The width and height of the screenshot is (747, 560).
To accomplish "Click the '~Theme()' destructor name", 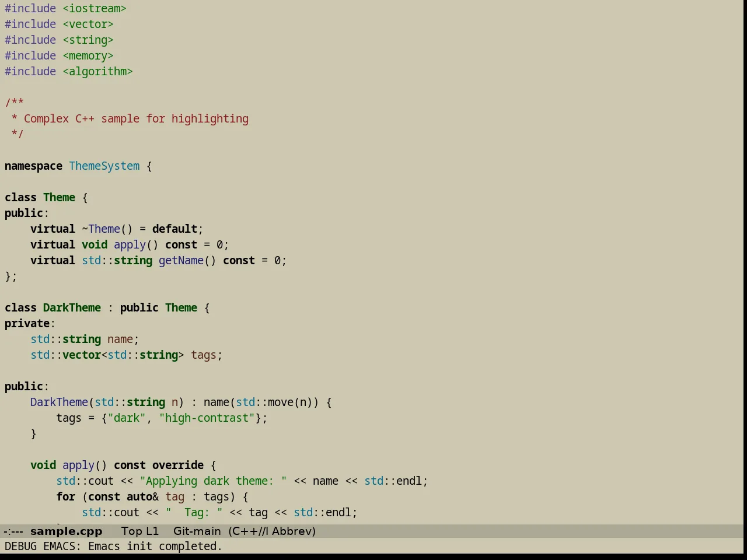I will click(107, 229).
